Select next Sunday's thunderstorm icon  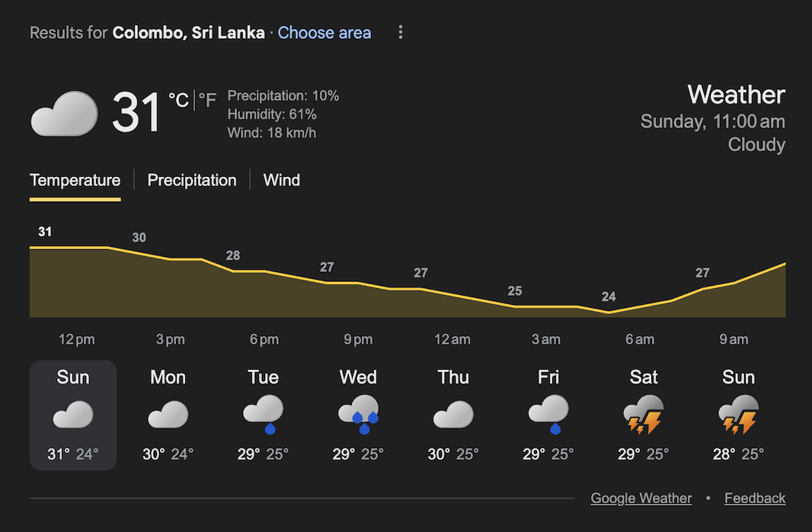(738, 414)
